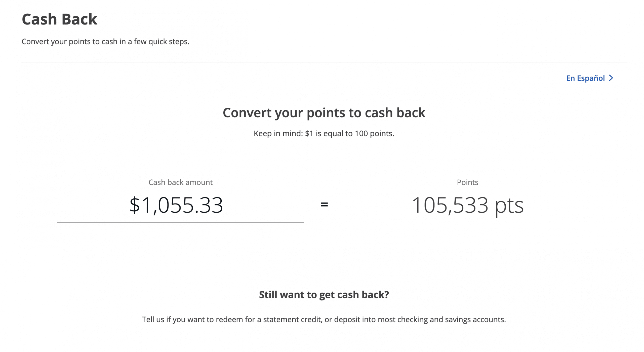This screenshot has height=352, width=644.
Task: Click the dollar sign in cash amount
Action: coord(134,205)
